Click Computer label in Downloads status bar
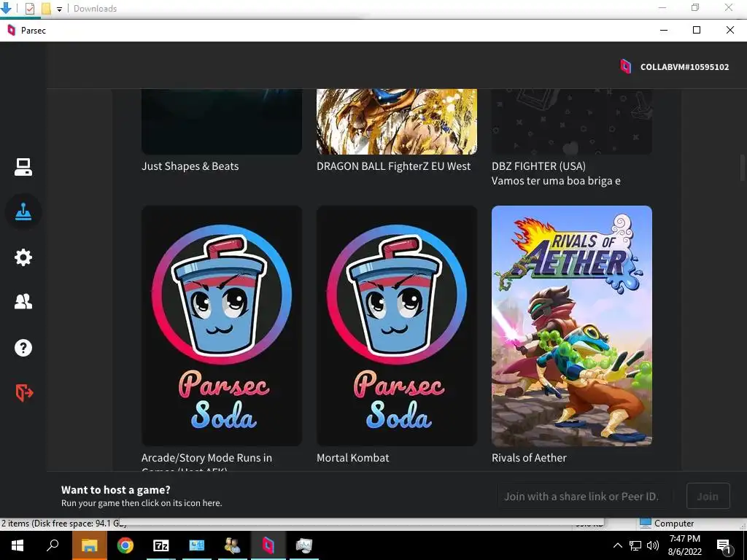This screenshot has height=560, width=747. click(x=673, y=524)
